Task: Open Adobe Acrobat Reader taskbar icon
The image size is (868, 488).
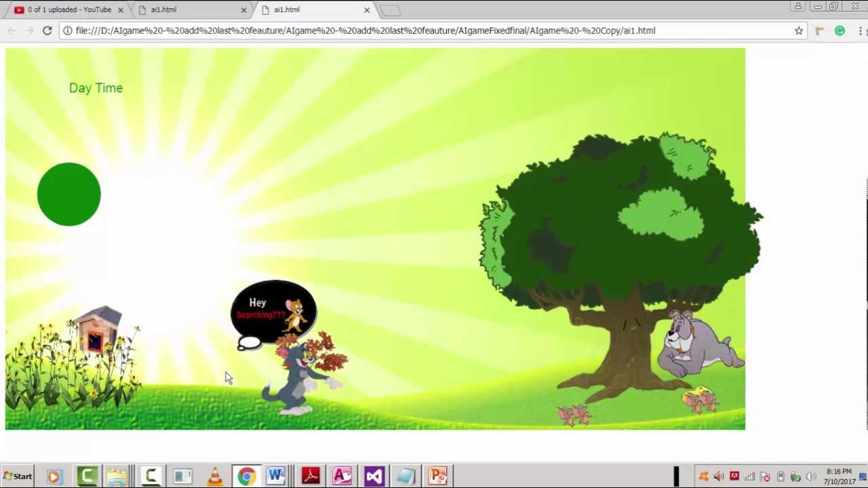Action: (x=311, y=476)
